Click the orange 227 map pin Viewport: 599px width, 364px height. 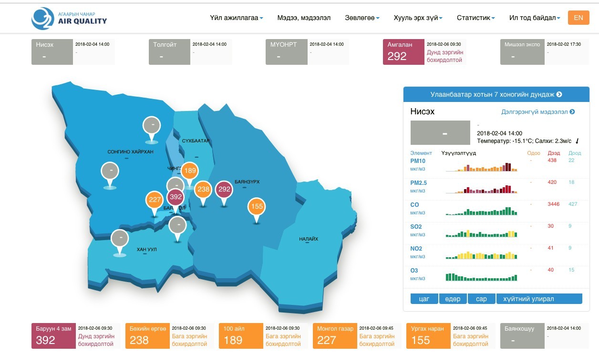click(x=155, y=200)
